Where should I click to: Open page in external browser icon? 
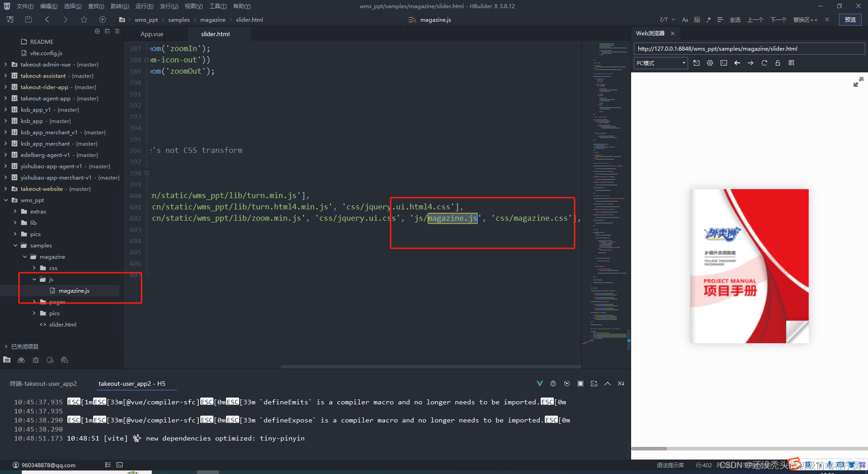point(696,63)
